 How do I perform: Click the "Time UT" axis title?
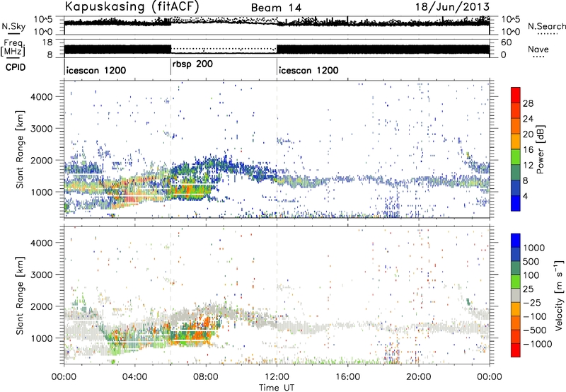click(277, 388)
